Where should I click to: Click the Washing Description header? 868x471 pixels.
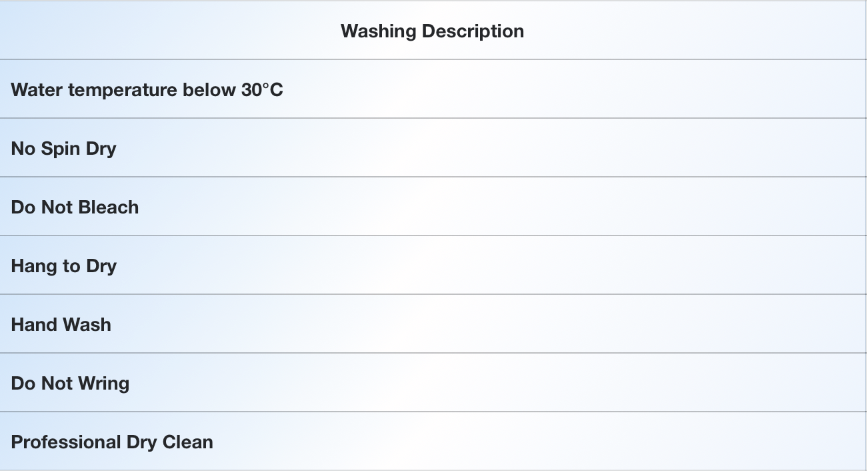(x=432, y=31)
